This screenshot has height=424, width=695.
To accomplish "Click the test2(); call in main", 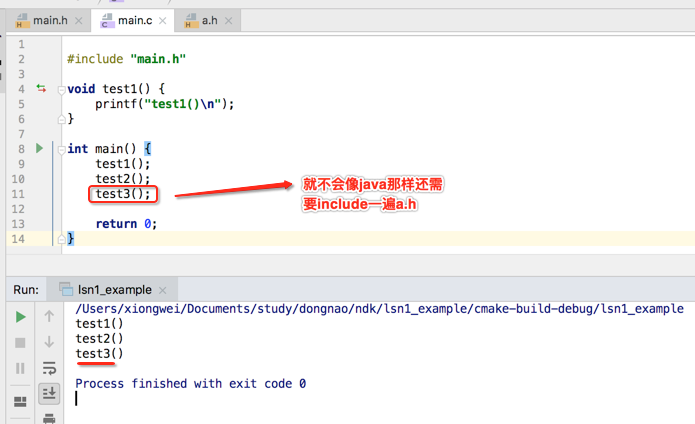I will 123,179.
